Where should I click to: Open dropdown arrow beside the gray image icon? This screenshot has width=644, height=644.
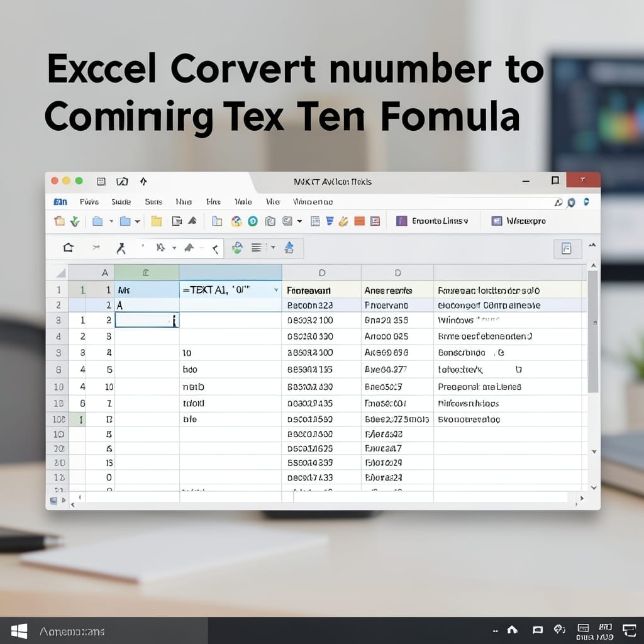(x=299, y=221)
